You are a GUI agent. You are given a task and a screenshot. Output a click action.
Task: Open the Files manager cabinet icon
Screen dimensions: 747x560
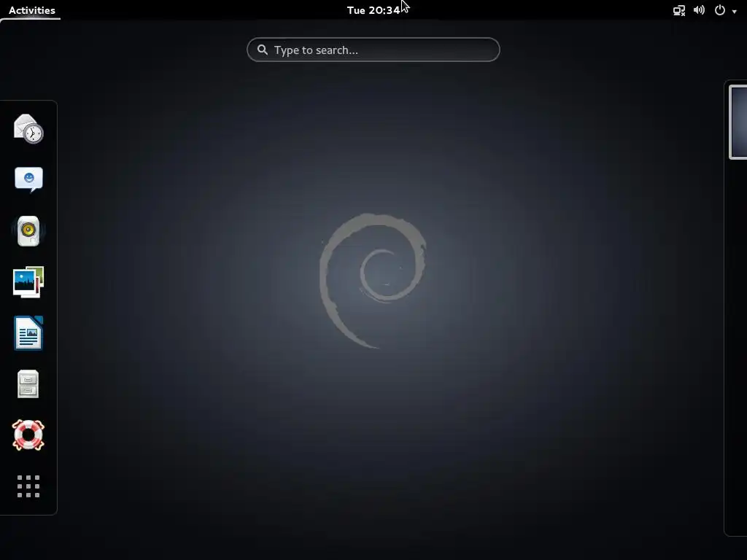coord(28,384)
